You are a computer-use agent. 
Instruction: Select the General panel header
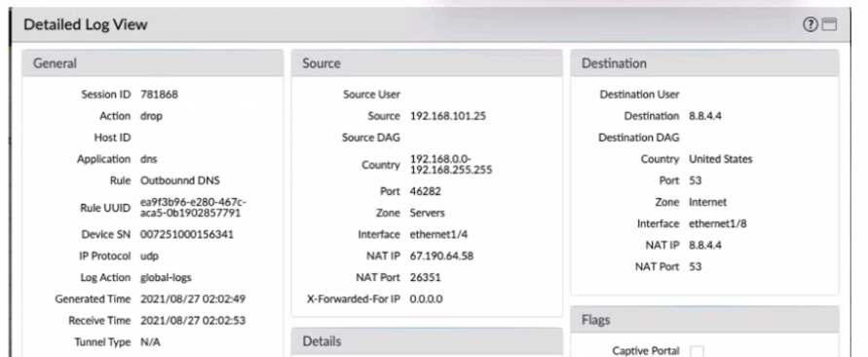(153, 63)
